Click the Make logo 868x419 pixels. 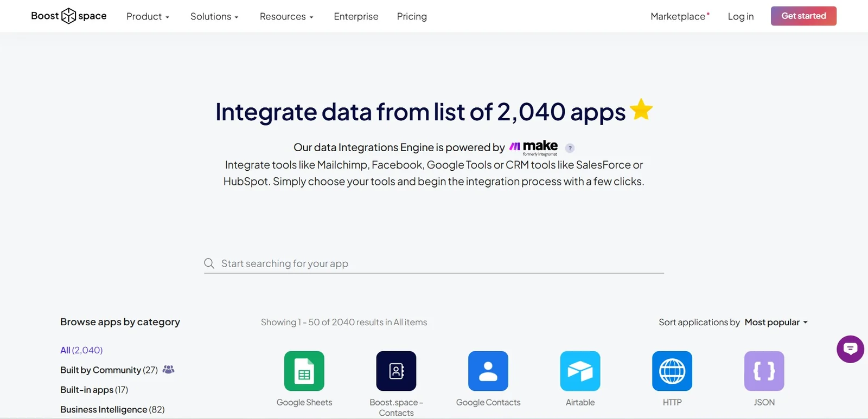(x=534, y=147)
